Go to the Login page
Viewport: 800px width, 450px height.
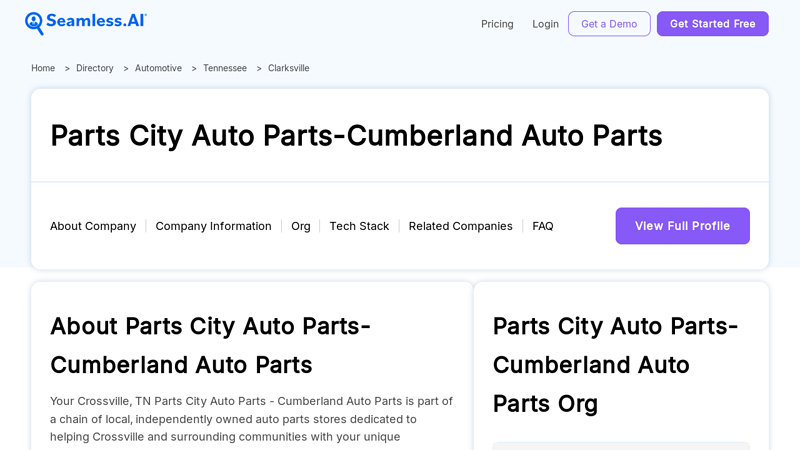pos(545,24)
